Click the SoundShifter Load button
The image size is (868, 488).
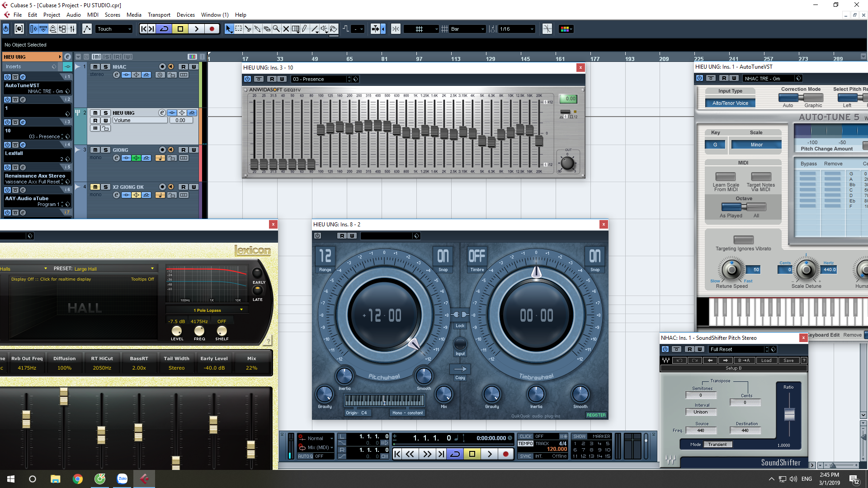[766, 361]
